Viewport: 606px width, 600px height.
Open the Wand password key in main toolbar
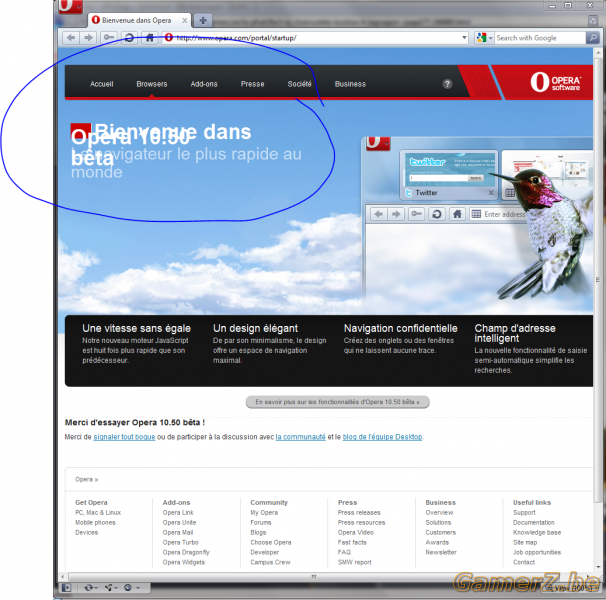click(x=109, y=38)
